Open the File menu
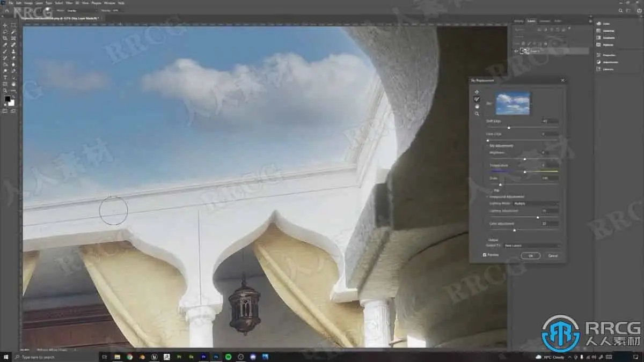This screenshot has width=644, height=362. click(x=11, y=3)
